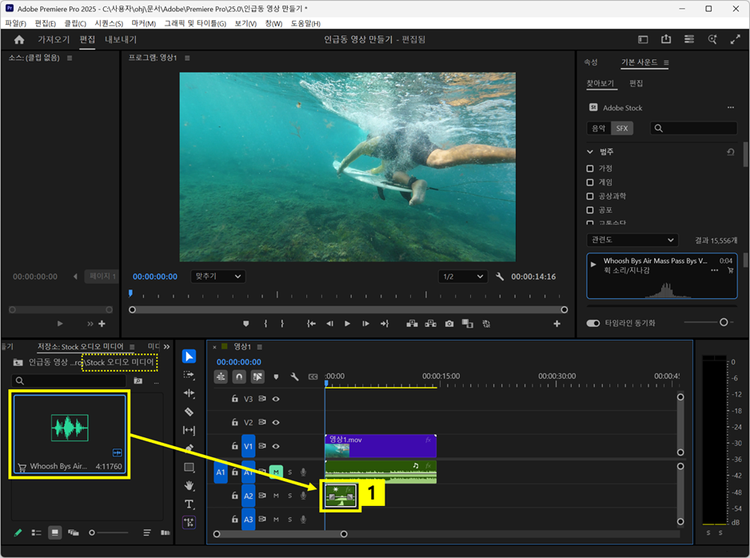Screen dimensions: 750x558
Task: Select the Razor tool in the toolbar
Action: point(189,411)
